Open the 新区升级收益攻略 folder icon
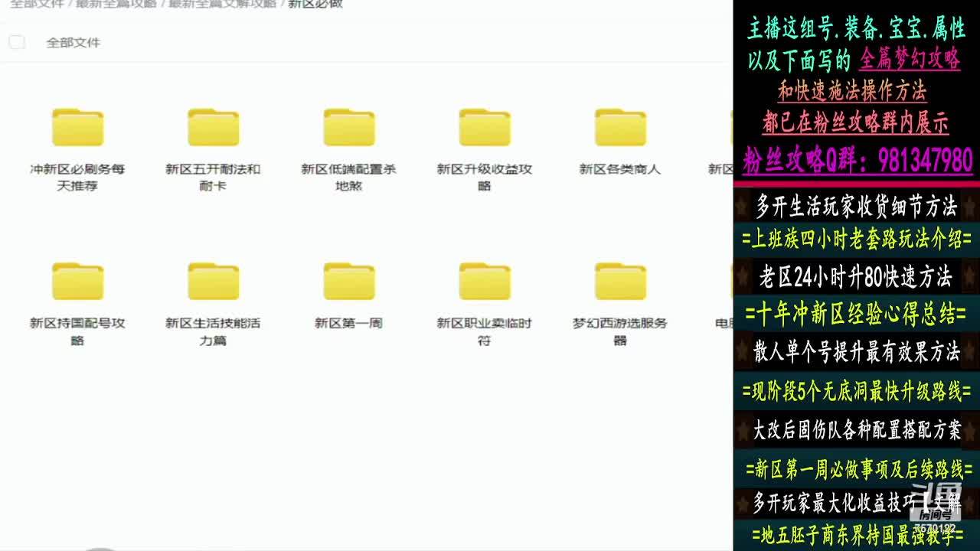 484,127
